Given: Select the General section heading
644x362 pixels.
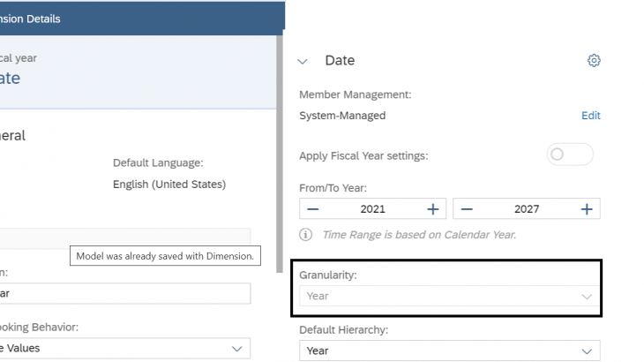Looking at the screenshot, I should [x=12, y=136].
